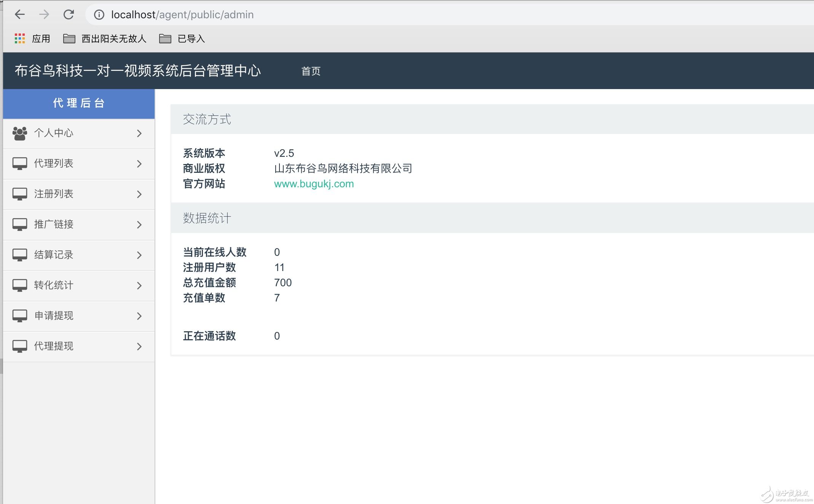Click the monitor icon beside 推广链接

20,225
